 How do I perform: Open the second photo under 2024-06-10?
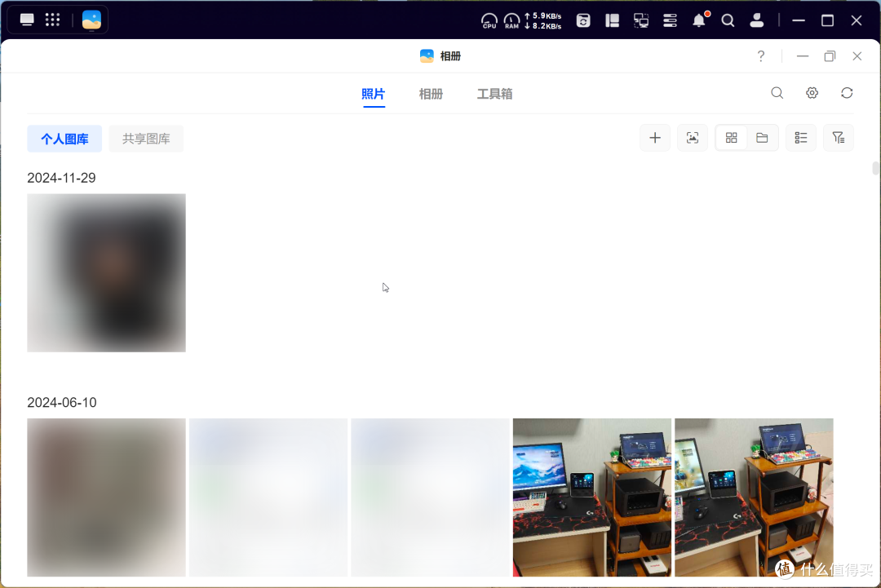pos(268,497)
